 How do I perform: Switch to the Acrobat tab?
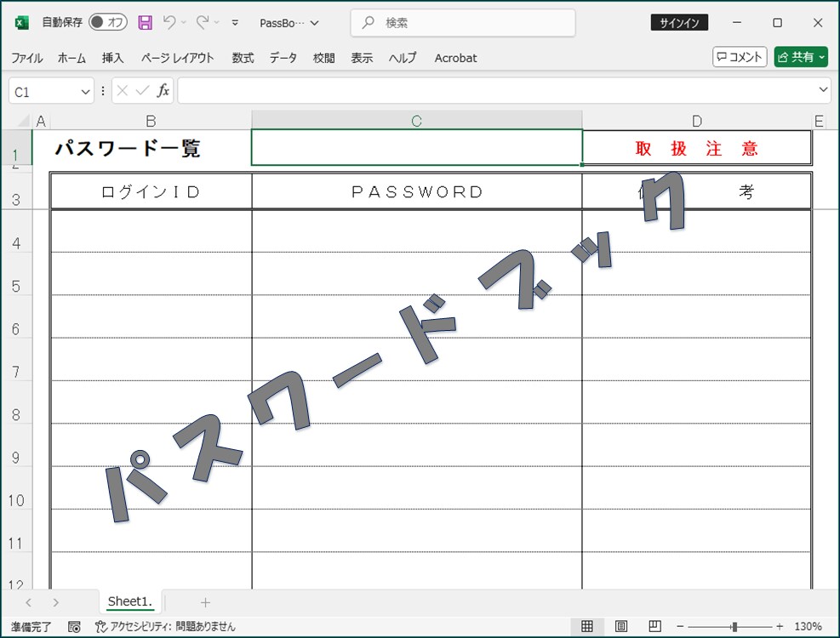click(455, 58)
